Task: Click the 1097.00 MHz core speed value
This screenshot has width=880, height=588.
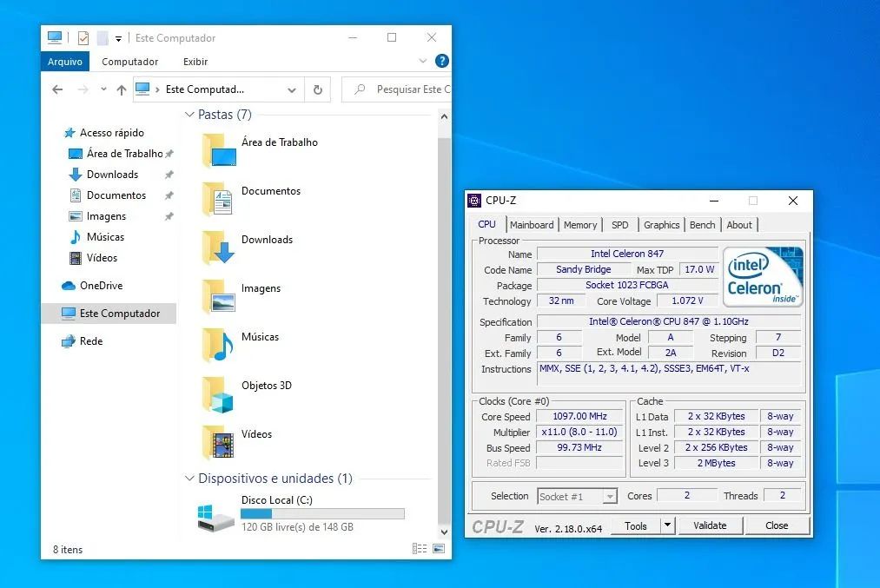Action: pyautogui.click(x=579, y=416)
